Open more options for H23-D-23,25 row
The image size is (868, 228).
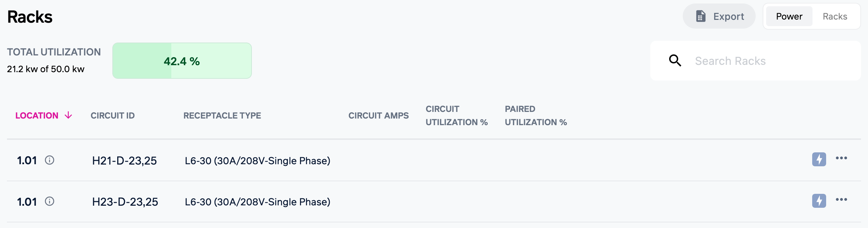(x=841, y=200)
